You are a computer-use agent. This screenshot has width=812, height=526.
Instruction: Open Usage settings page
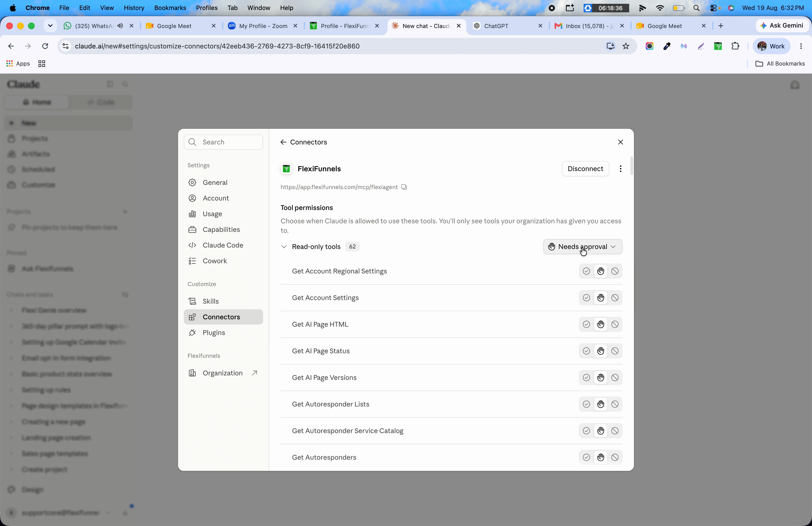(223, 214)
